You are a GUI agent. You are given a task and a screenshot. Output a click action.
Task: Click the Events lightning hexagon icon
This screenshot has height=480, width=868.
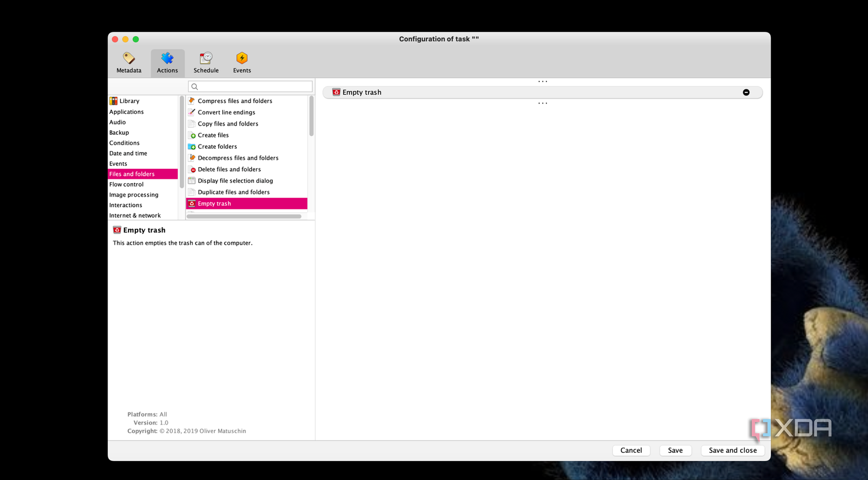coord(242,58)
